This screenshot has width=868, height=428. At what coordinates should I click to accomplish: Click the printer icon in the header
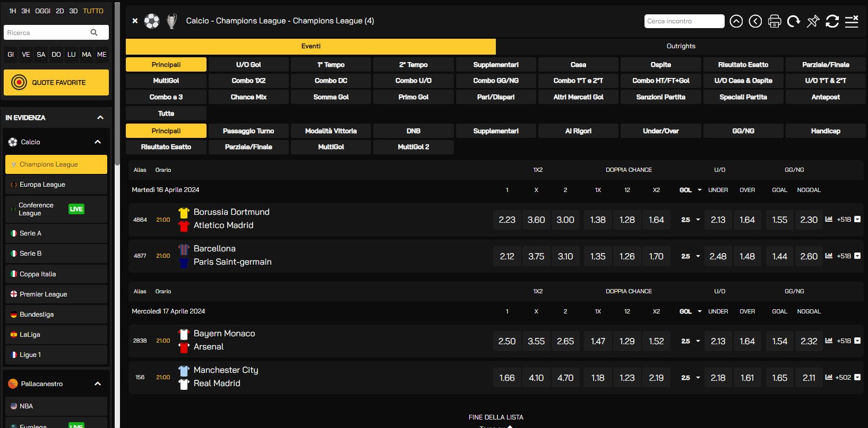tap(775, 21)
